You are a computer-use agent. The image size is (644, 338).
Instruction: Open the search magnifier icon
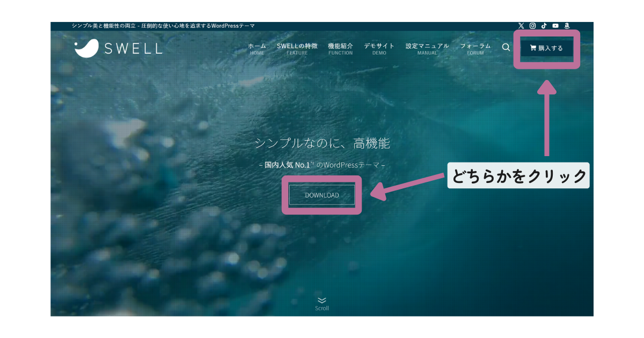[505, 47]
